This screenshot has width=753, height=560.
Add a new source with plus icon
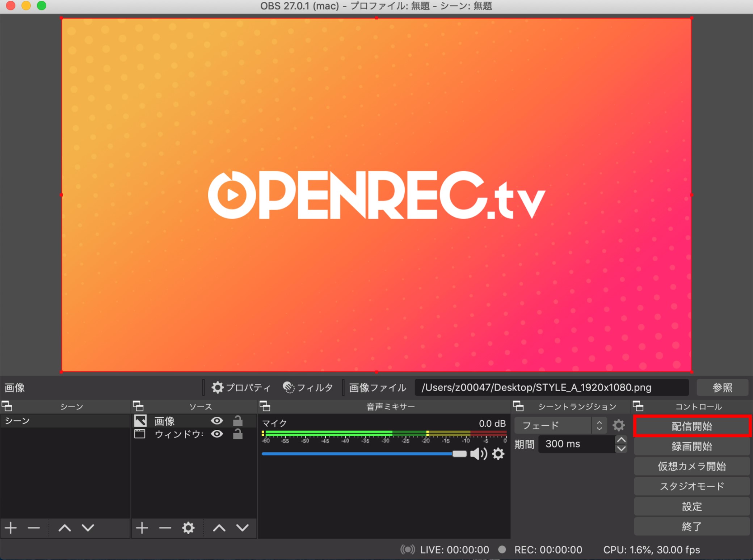(142, 528)
